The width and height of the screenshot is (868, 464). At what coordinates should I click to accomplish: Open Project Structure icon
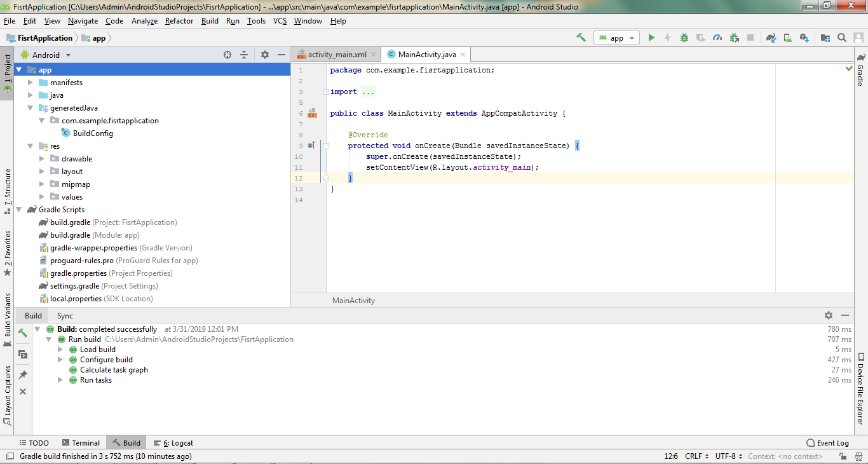click(825, 38)
